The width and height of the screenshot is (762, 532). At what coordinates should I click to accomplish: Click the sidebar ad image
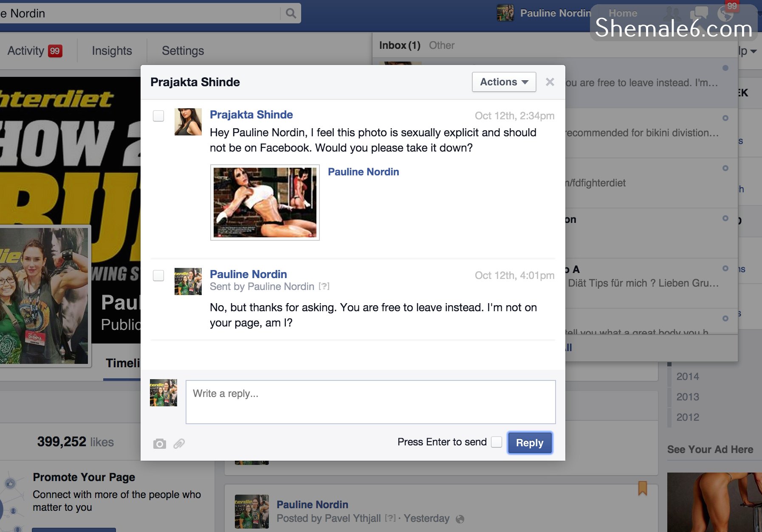click(714, 502)
